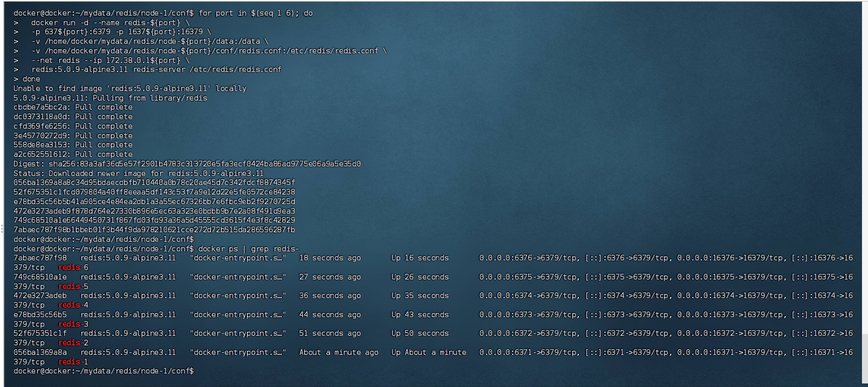This screenshot has width=868, height=387.
Task: Click the '-p 637${port}:6379' port mapping line
Action: pos(121,32)
